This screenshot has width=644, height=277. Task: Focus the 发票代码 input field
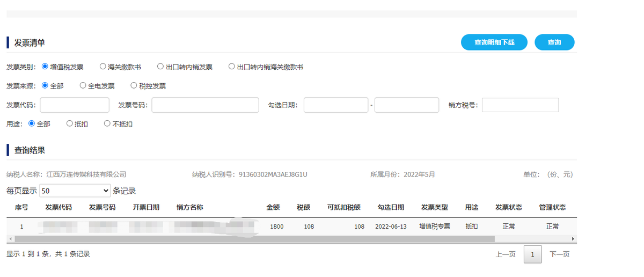(x=75, y=105)
